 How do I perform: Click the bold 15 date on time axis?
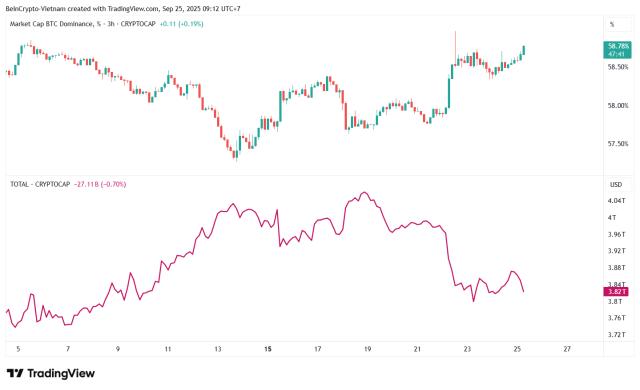pos(268,349)
